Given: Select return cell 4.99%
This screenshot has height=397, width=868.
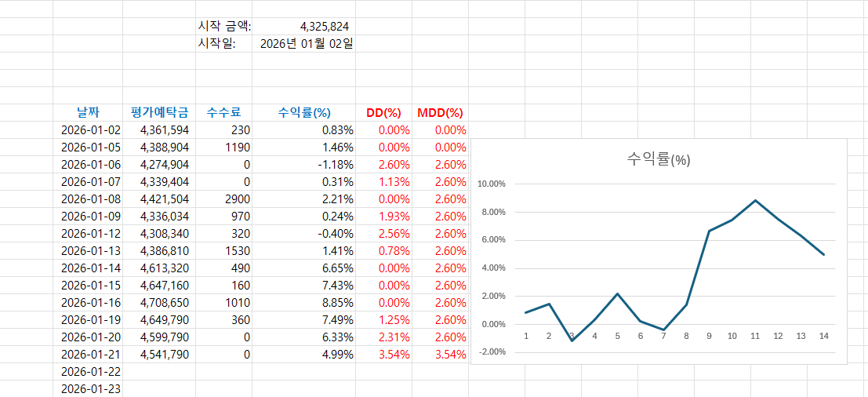Looking at the screenshot, I should (338, 354).
